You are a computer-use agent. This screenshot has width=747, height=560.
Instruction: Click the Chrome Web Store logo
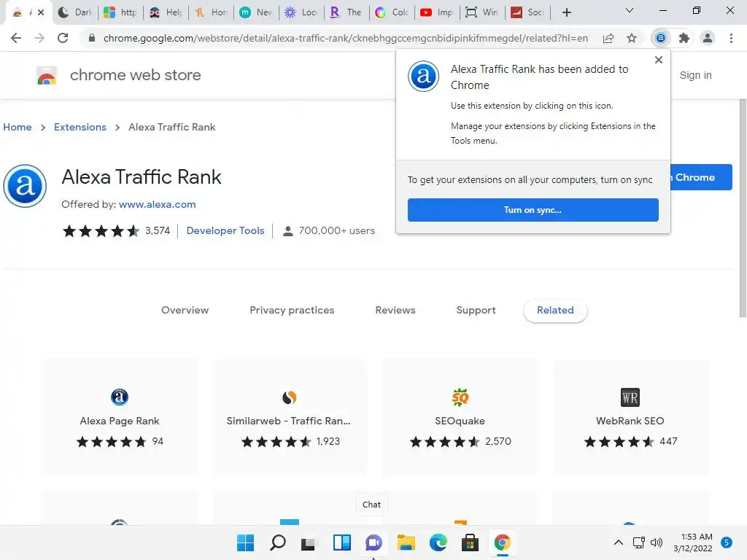pos(47,75)
